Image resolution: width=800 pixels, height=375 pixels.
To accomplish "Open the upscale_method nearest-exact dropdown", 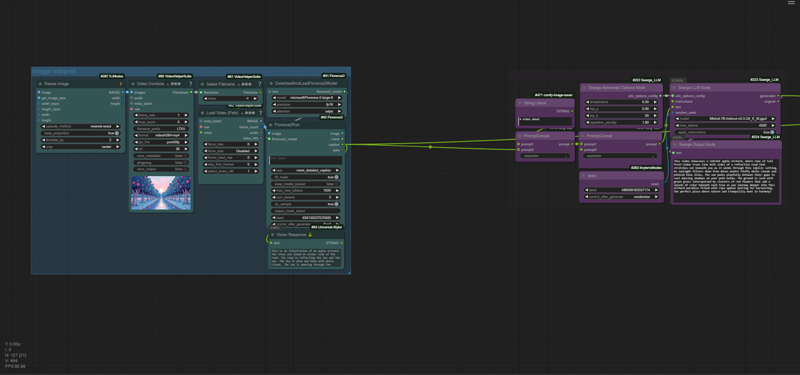I will (80, 126).
